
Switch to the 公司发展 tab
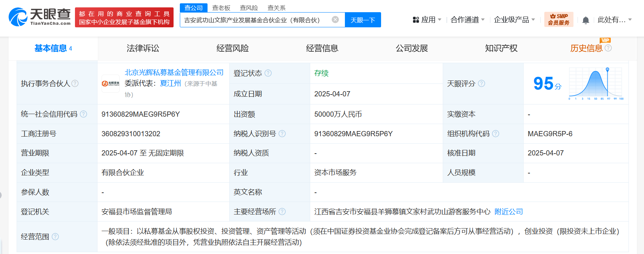point(412,48)
